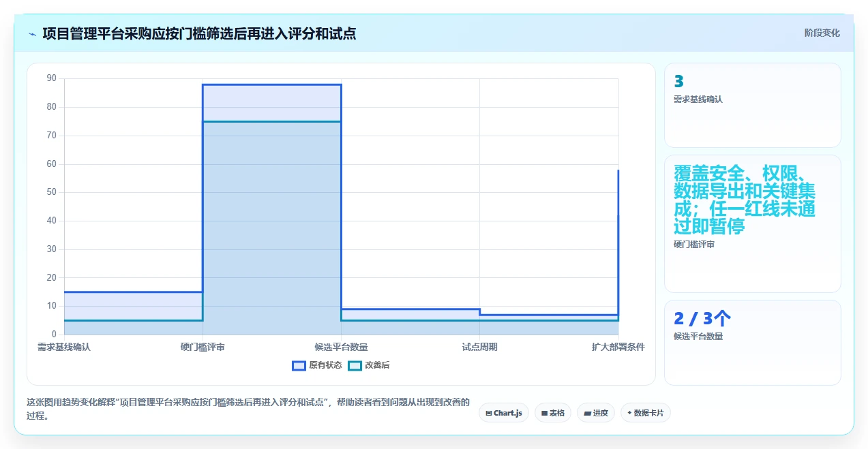Viewport: 868px width, 449px height.
Task: Click the icon inside the Chart.js chip
Action: (x=489, y=413)
